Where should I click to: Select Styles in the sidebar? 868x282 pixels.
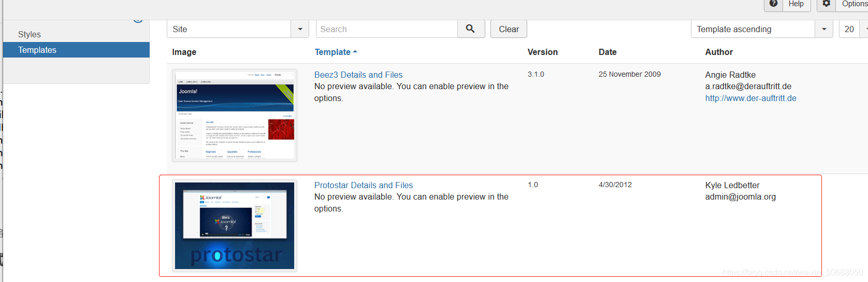(30, 34)
